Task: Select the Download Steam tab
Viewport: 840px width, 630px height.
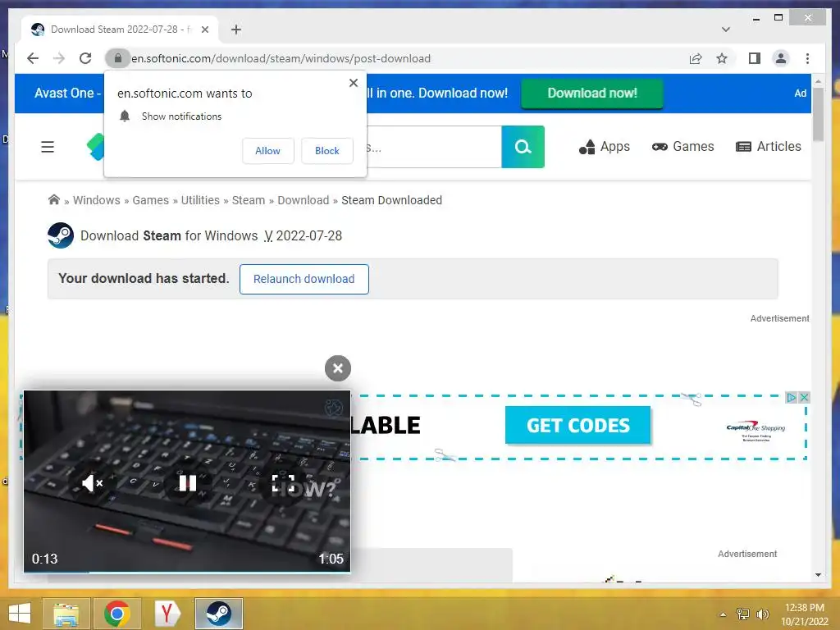Action: [120, 30]
